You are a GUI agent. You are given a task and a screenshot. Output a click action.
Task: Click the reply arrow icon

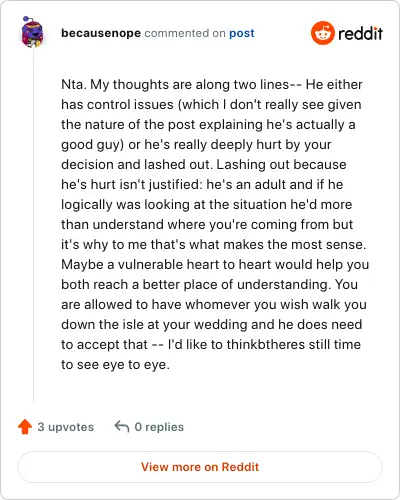click(122, 427)
